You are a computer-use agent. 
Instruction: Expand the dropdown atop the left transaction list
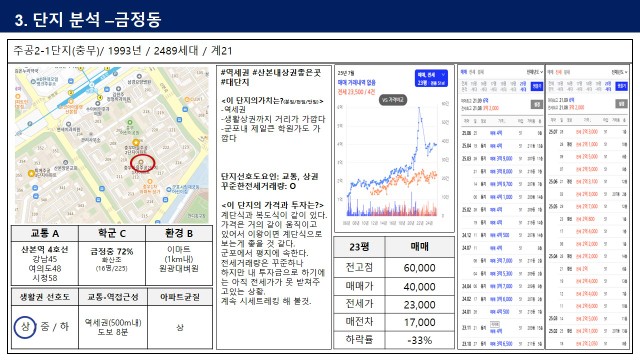pyautogui.click(x=534, y=72)
